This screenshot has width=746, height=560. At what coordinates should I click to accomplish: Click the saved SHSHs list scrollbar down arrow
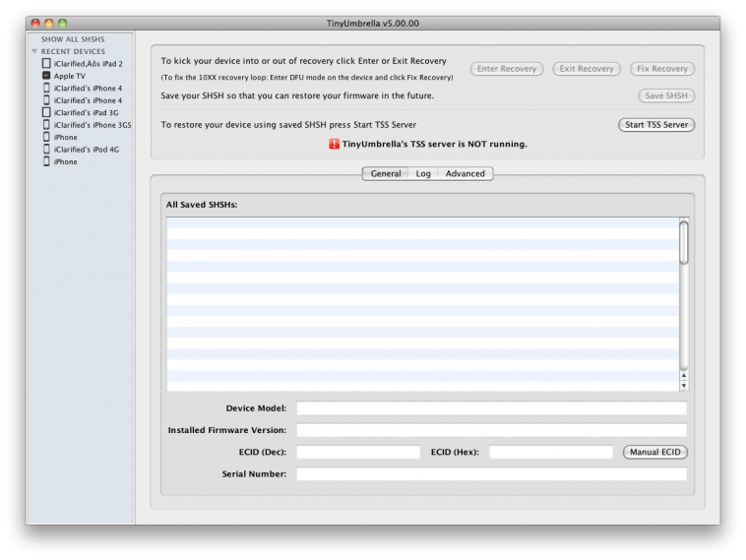[684, 386]
